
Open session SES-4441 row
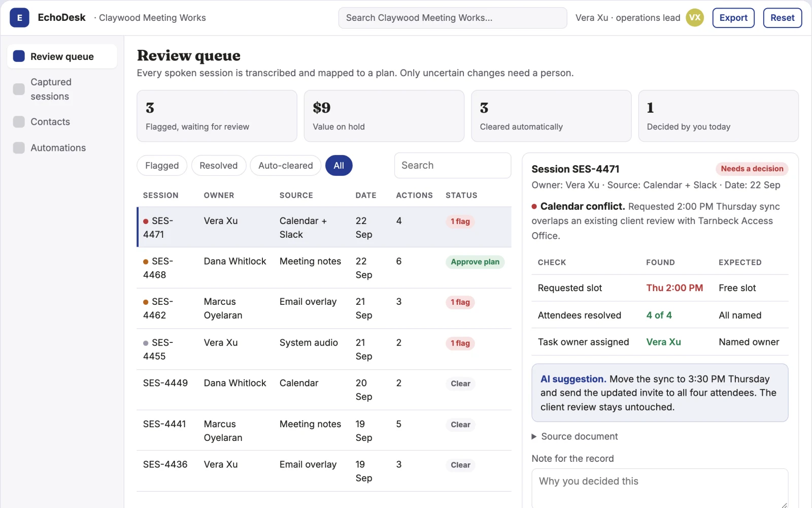324,430
